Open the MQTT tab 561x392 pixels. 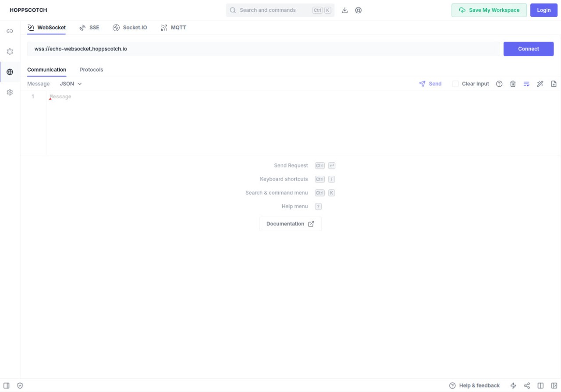point(174,28)
